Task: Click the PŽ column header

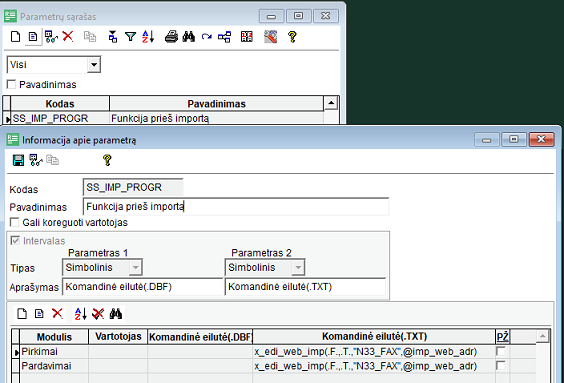Action: click(x=502, y=337)
